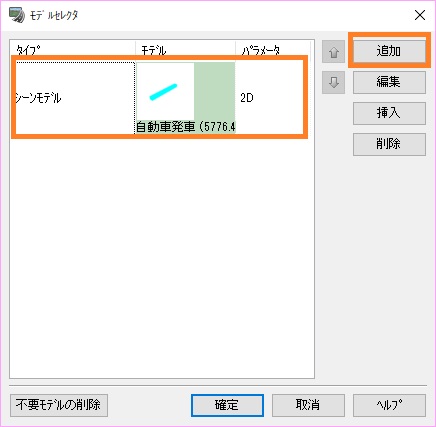Click the empty area of the model list

[x=162, y=257]
